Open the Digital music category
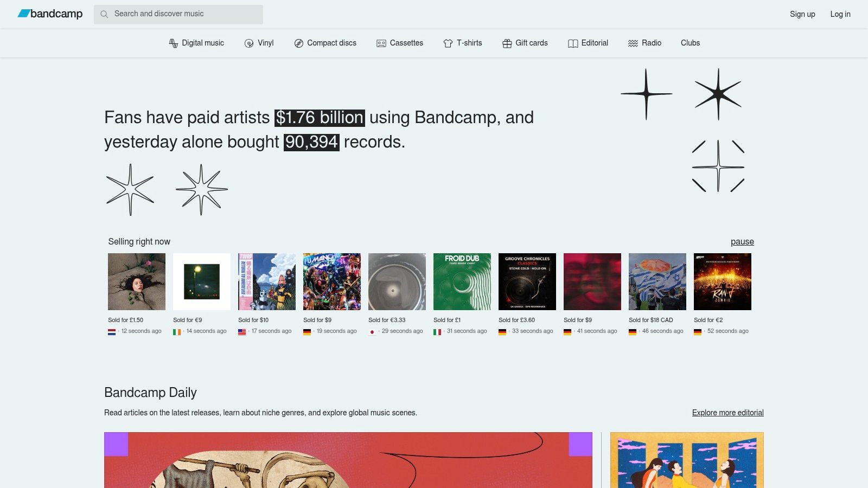The image size is (868, 488). pyautogui.click(x=196, y=43)
